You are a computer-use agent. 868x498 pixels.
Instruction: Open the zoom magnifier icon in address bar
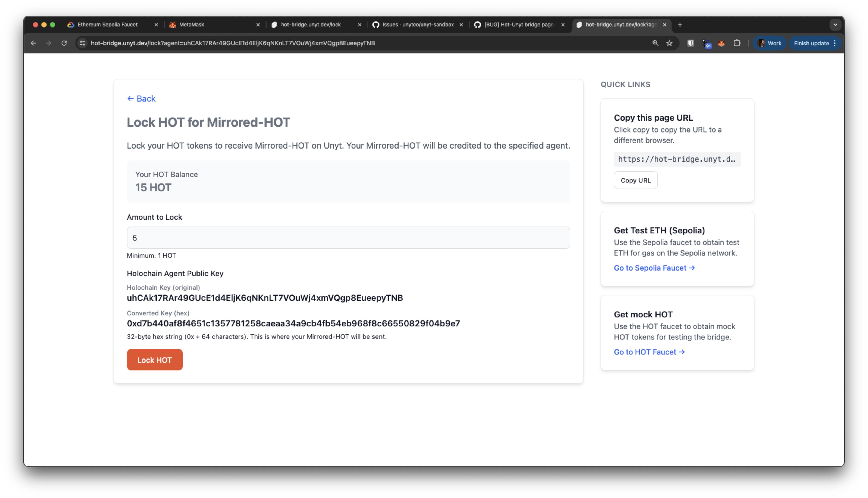pos(655,43)
